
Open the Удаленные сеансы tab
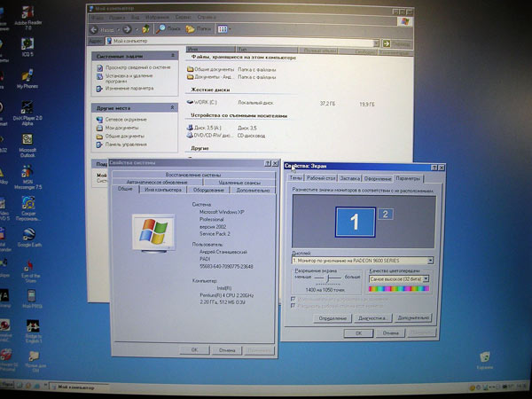239,183
